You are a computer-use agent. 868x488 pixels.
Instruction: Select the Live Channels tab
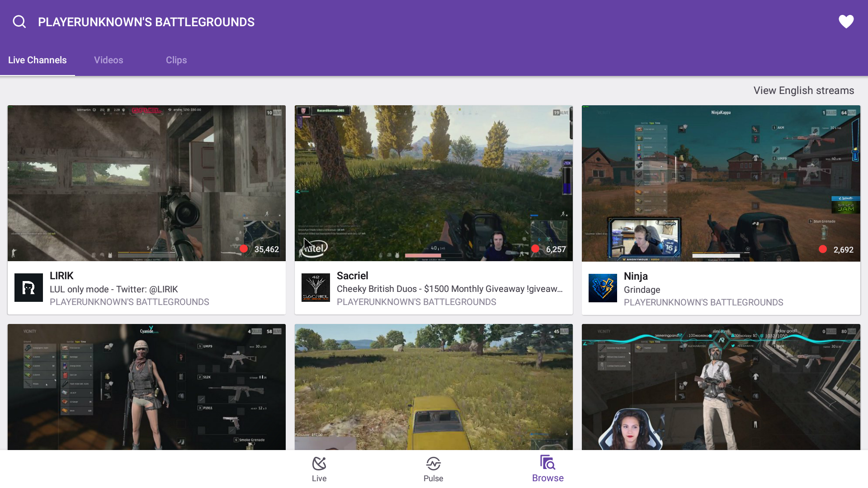38,60
